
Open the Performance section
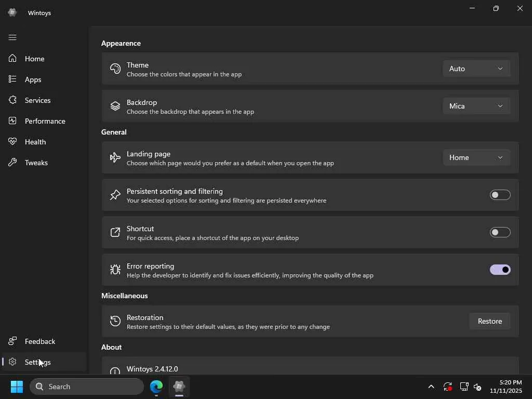[x=44, y=121]
